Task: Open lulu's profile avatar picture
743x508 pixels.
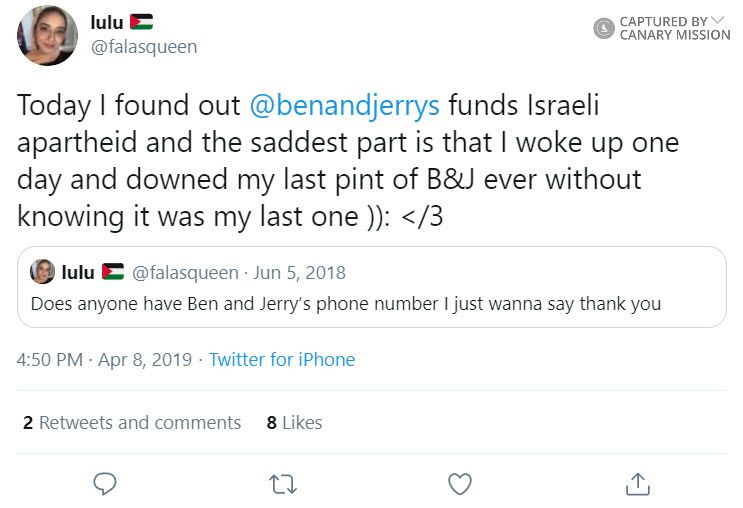Action: 47,36
